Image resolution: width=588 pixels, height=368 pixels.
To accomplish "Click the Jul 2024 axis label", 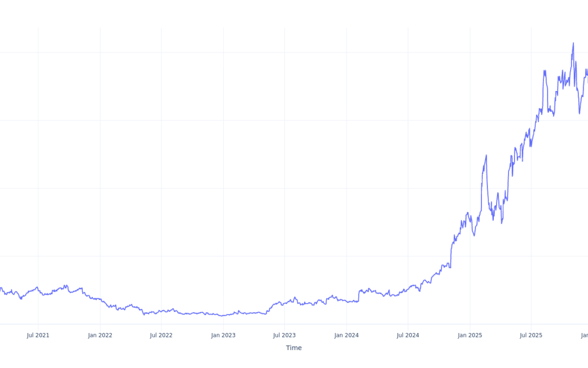I will tap(408, 335).
